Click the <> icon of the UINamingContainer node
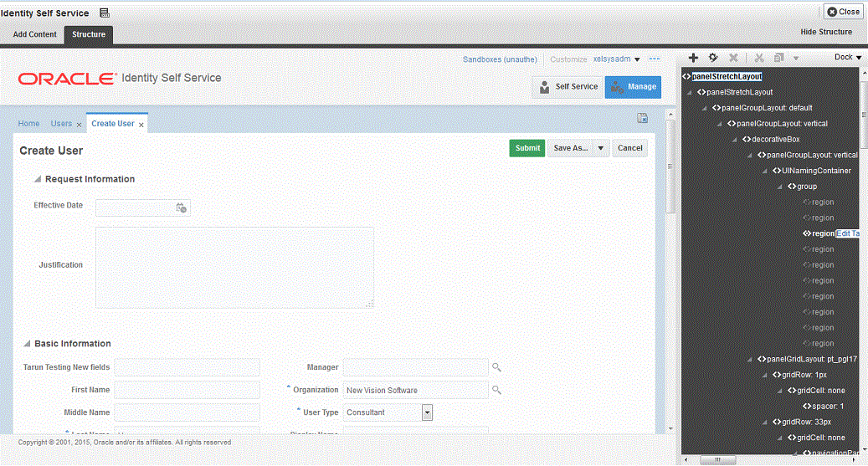 776,171
